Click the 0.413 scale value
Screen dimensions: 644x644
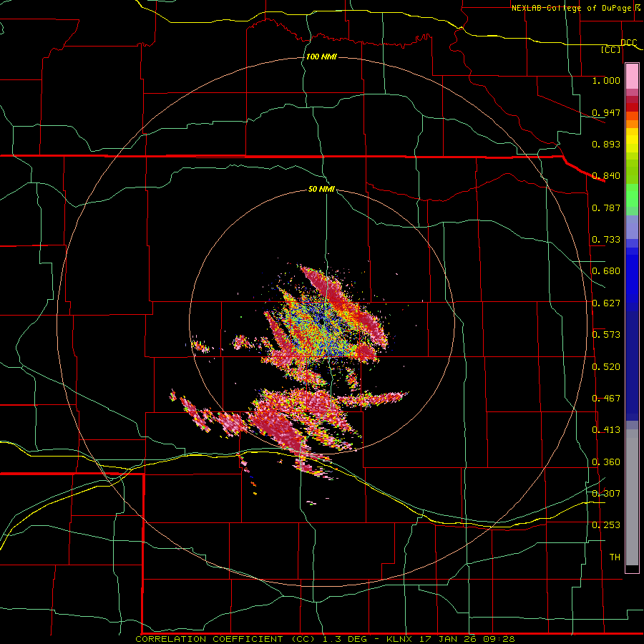606,430
